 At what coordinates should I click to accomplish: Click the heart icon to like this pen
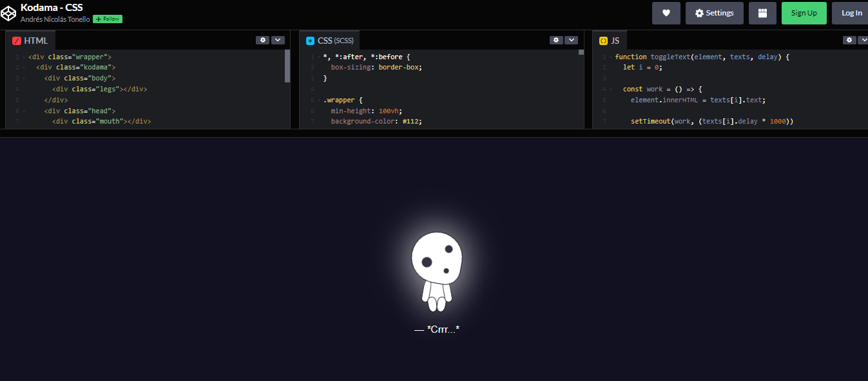(x=666, y=12)
